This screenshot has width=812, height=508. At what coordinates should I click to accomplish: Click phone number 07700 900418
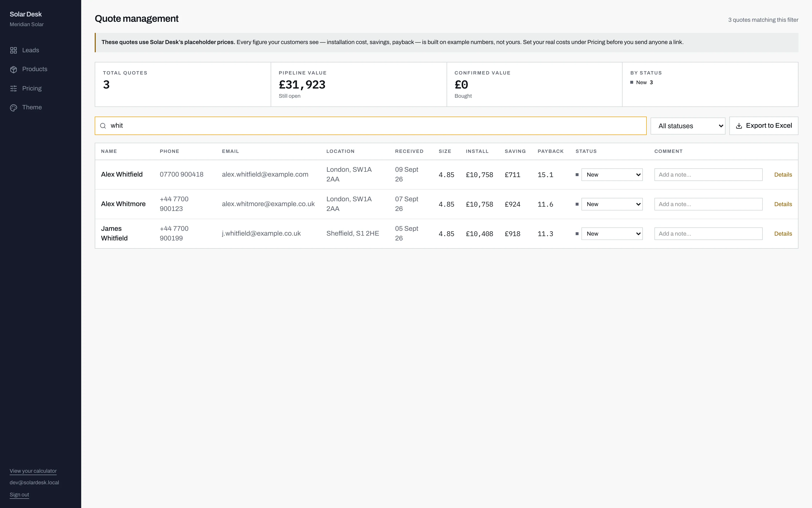[181, 174]
